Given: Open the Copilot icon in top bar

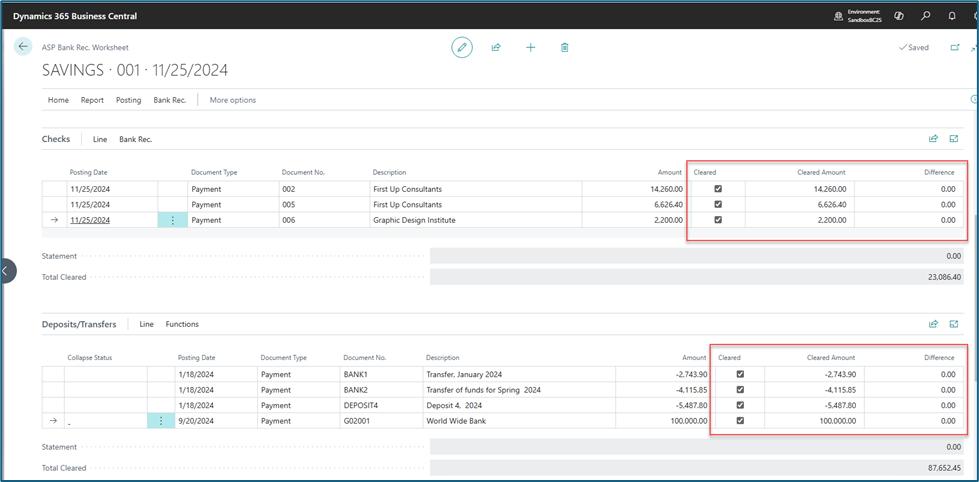Looking at the screenshot, I should (900, 16).
